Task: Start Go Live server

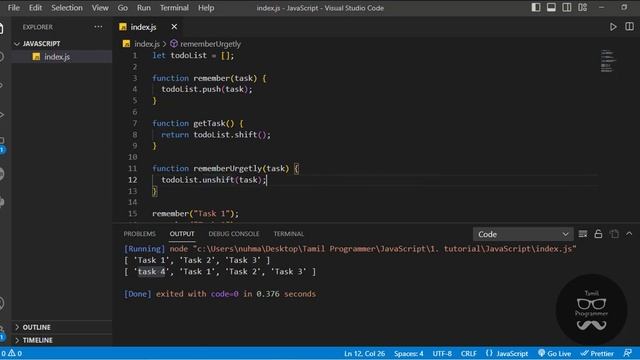Action: point(554,353)
